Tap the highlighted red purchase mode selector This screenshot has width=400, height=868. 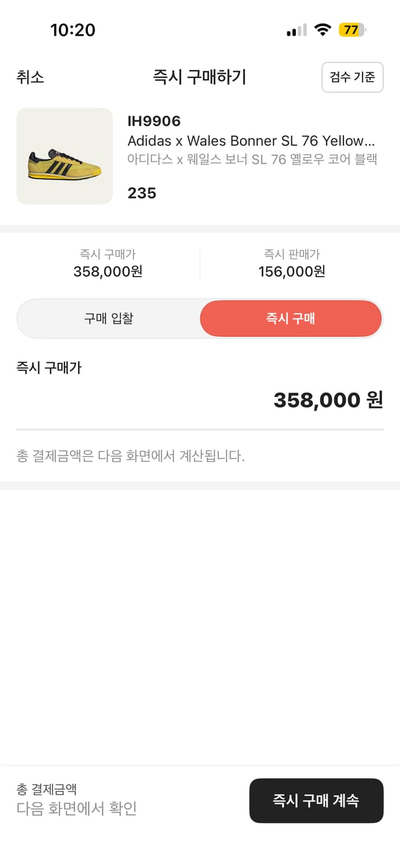click(x=291, y=318)
